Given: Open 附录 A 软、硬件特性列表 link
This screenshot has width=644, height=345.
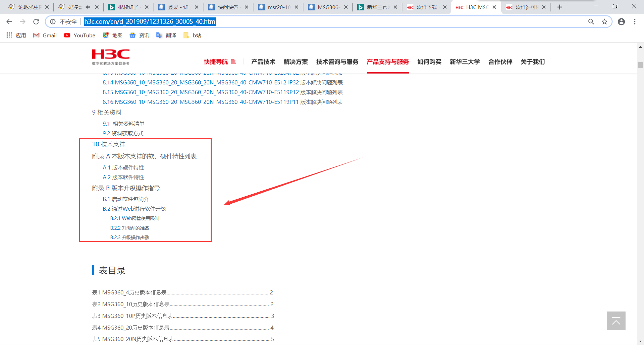Looking at the screenshot, I should [x=144, y=156].
